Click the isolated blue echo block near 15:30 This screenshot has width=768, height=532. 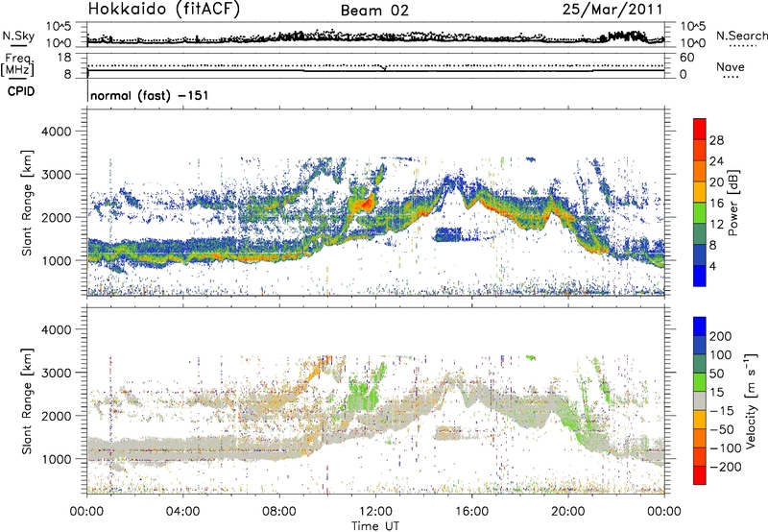[x=448, y=234]
